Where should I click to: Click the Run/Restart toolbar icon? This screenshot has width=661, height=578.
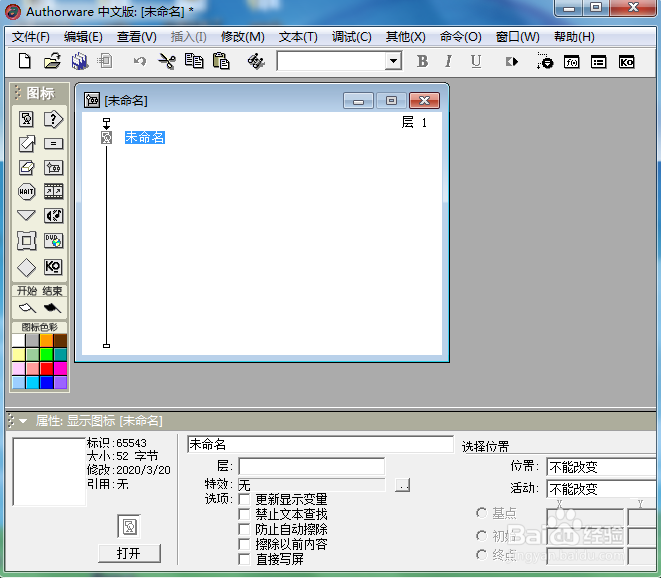tap(512, 62)
